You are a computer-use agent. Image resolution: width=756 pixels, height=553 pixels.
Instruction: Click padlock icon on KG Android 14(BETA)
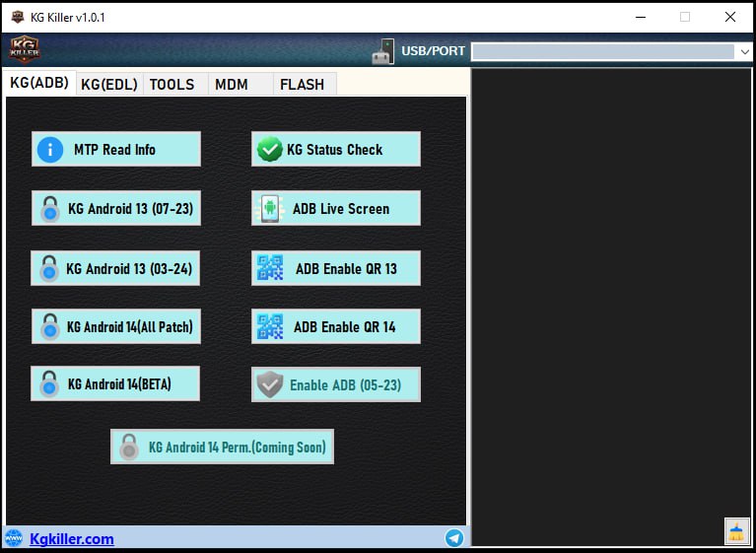click(x=49, y=383)
